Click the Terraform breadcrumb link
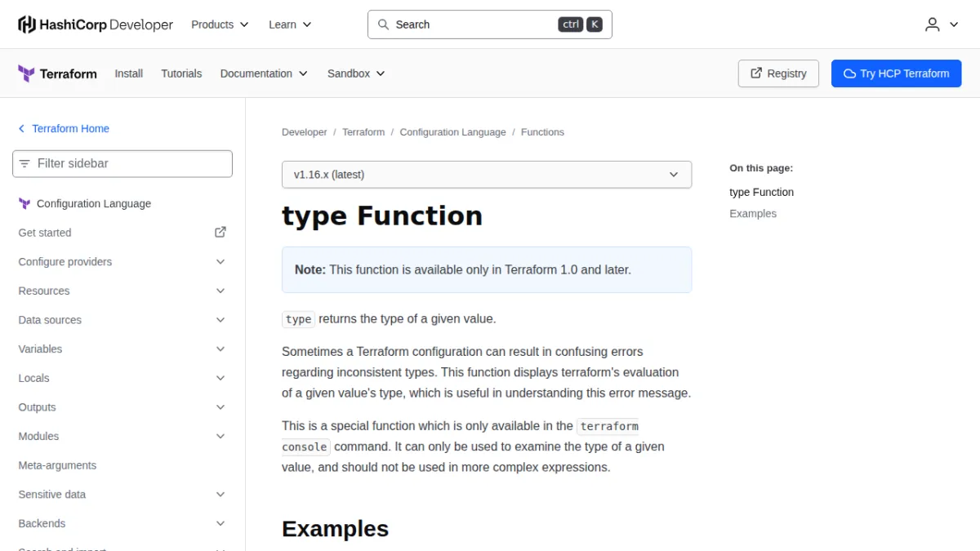The height and width of the screenshot is (551, 980). pos(363,132)
